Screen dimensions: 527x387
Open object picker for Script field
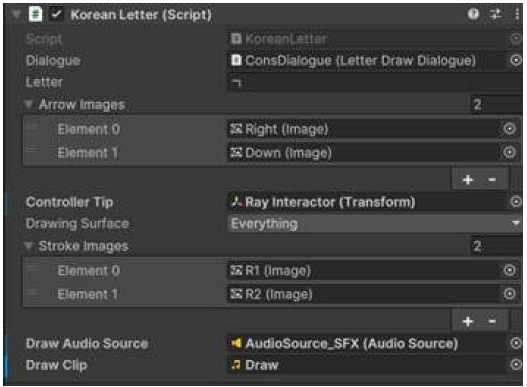(516, 39)
